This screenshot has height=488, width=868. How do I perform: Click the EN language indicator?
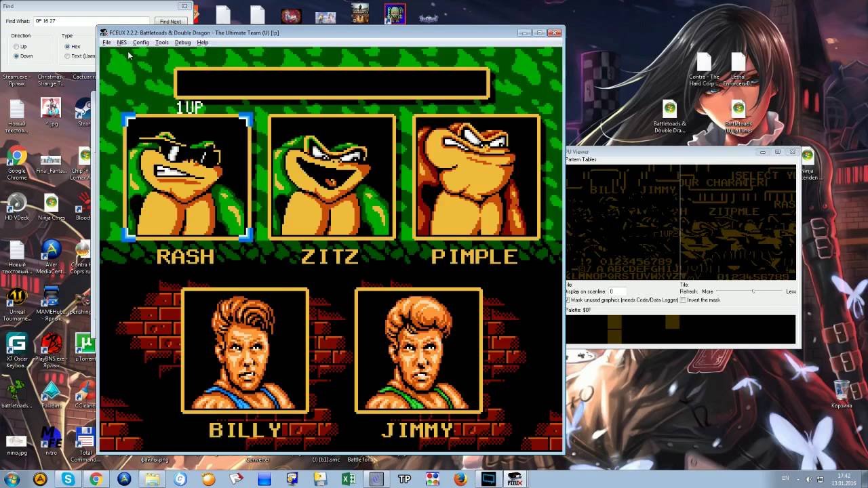pos(785,479)
